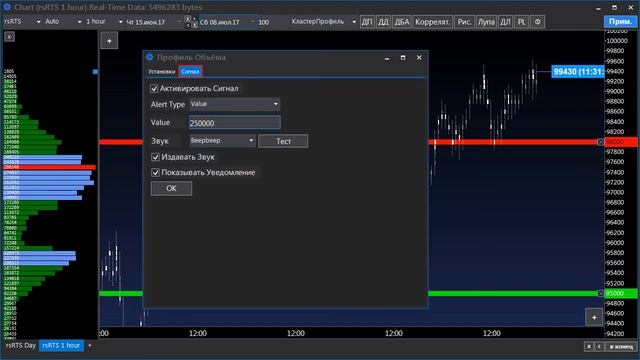Screen dimensions: 640x360
Task: Open the Коррелят. correlation tool
Action: click(432, 22)
